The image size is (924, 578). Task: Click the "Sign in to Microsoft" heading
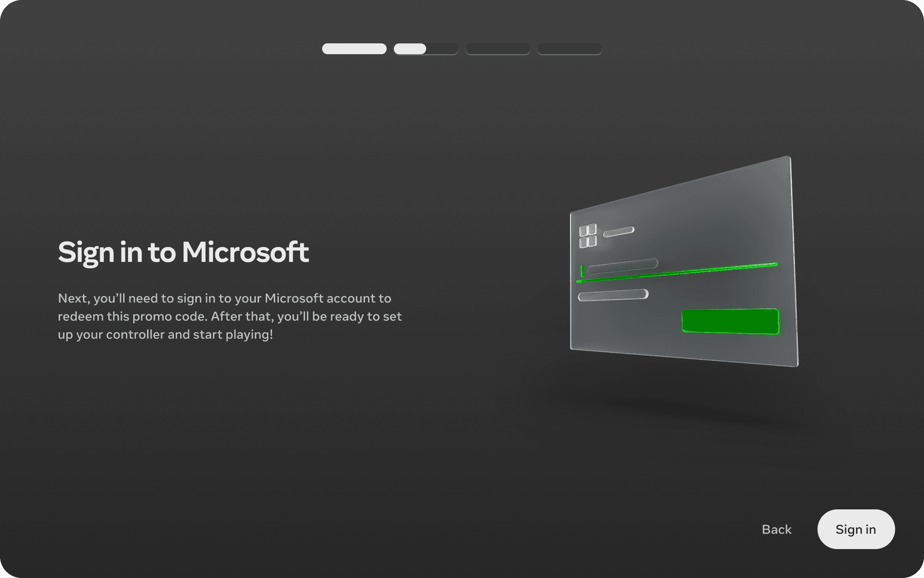(x=183, y=252)
